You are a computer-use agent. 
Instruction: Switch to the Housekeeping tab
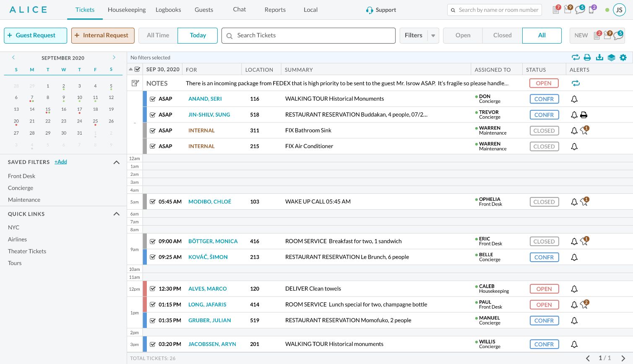pos(127,10)
